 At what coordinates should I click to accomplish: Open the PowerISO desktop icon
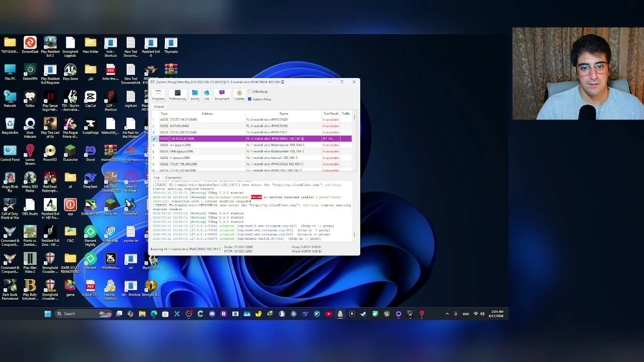pos(50,153)
